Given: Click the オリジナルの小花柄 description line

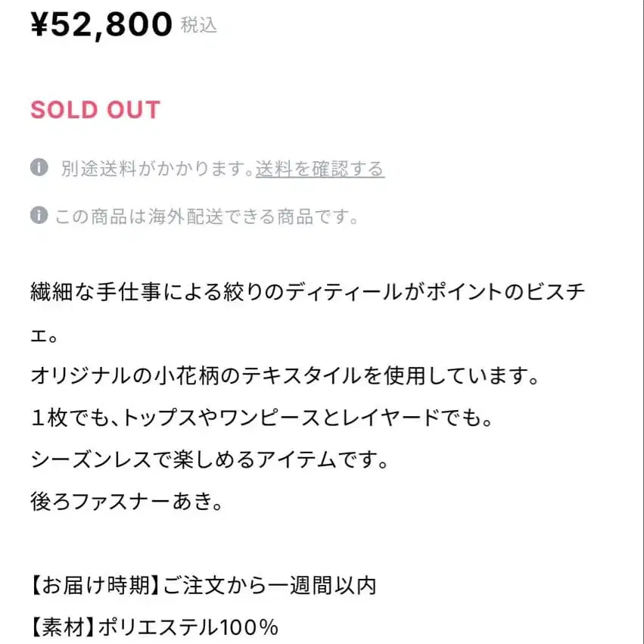Looking at the screenshot, I should [x=285, y=376].
